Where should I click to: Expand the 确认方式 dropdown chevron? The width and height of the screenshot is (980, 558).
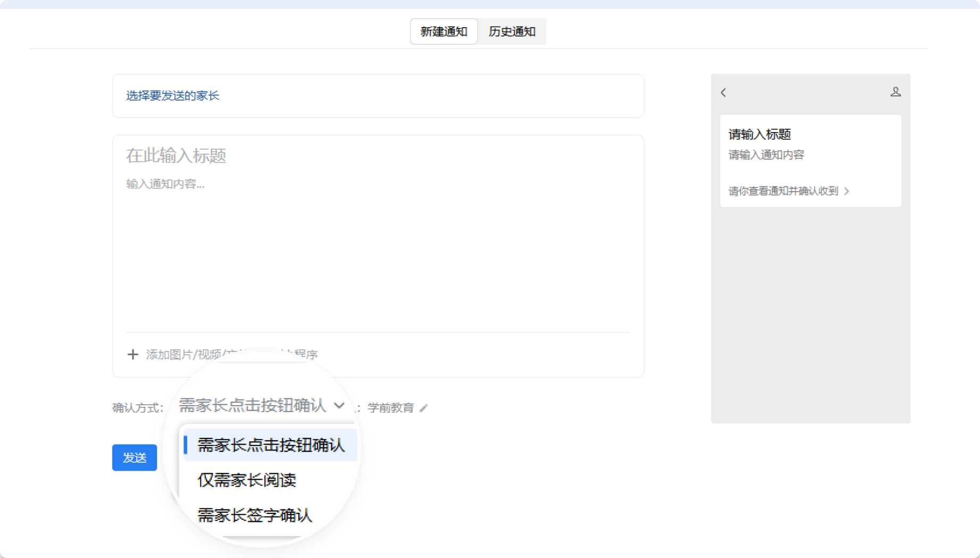tap(339, 406)
